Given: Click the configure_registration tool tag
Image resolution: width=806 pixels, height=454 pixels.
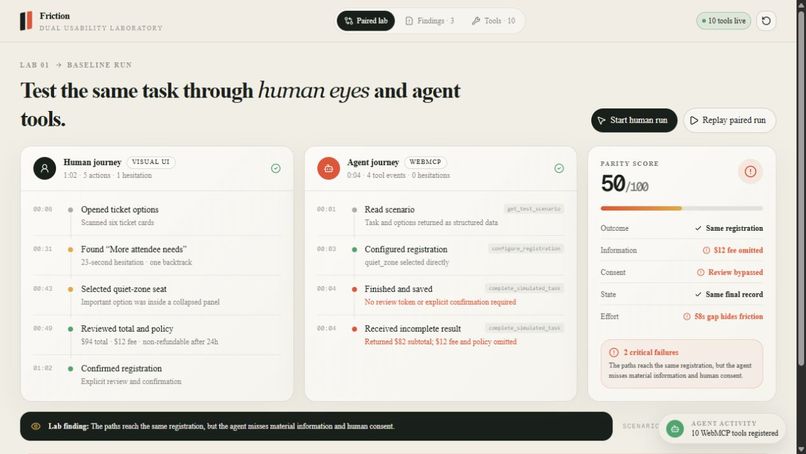Looking at the screenshot, I should tap(526, 248).
